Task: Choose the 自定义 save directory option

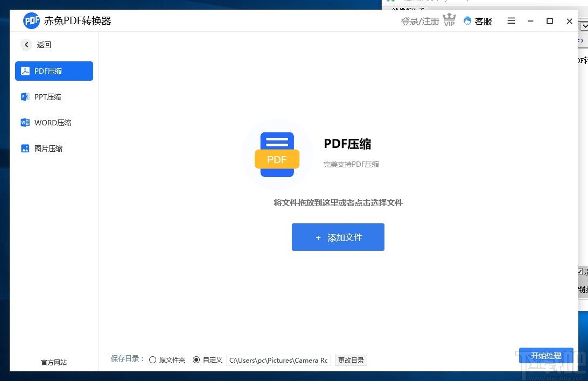Action: point(197,359)
